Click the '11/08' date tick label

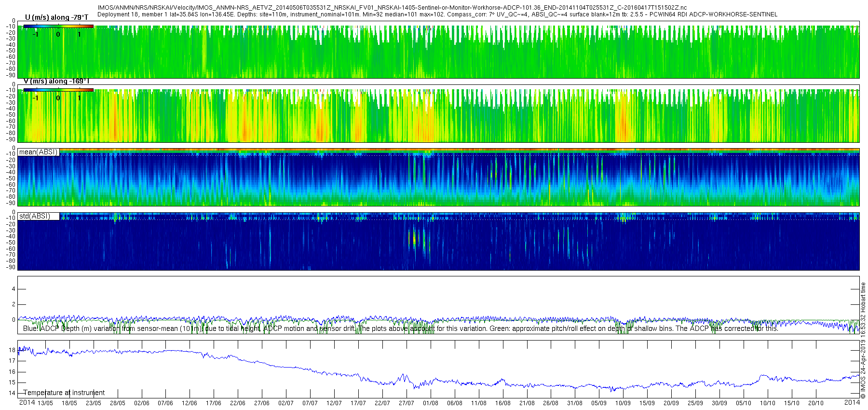[x=479, y=403]
